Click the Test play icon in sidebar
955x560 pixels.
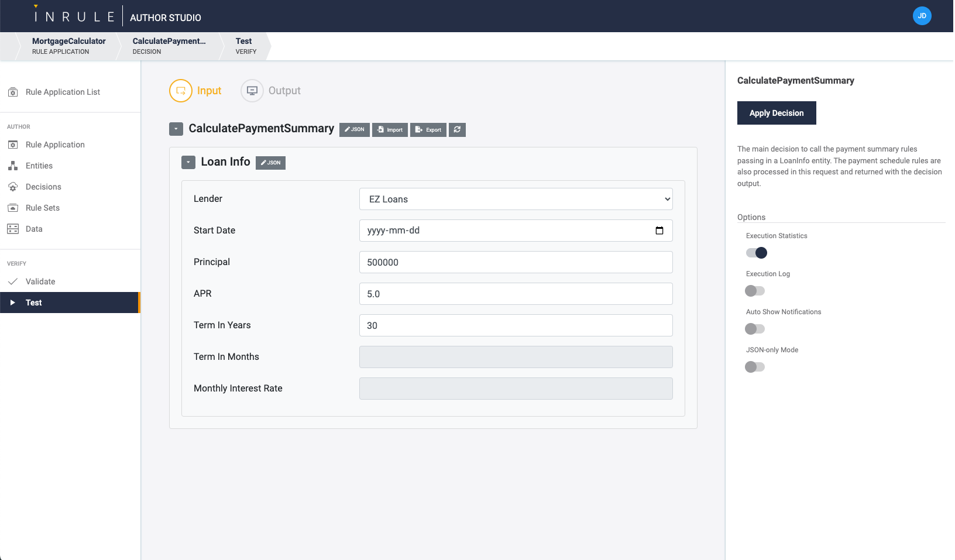pyautogui.click(x=13, y=303)
